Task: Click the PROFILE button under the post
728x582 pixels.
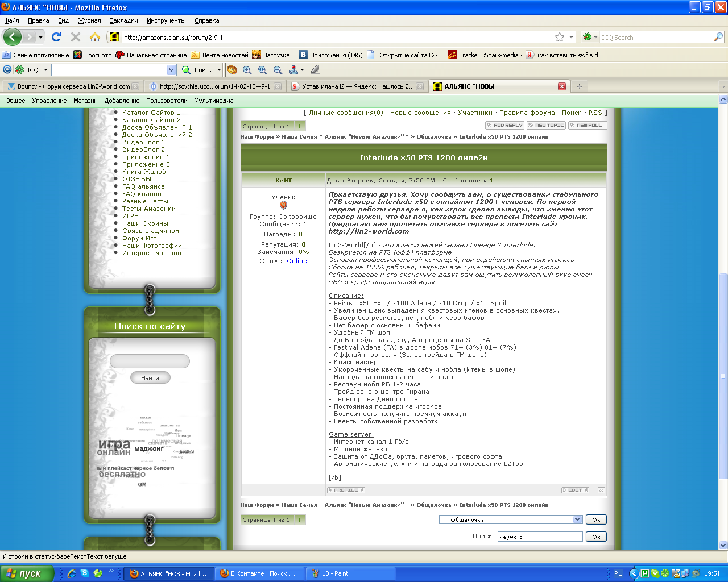Action: pos(346,490)
